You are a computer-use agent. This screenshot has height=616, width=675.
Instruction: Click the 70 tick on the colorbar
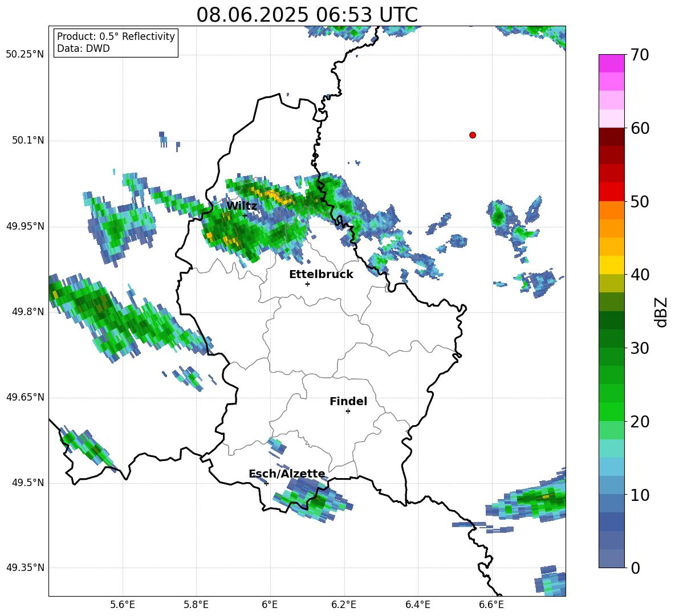pos(640,55)
